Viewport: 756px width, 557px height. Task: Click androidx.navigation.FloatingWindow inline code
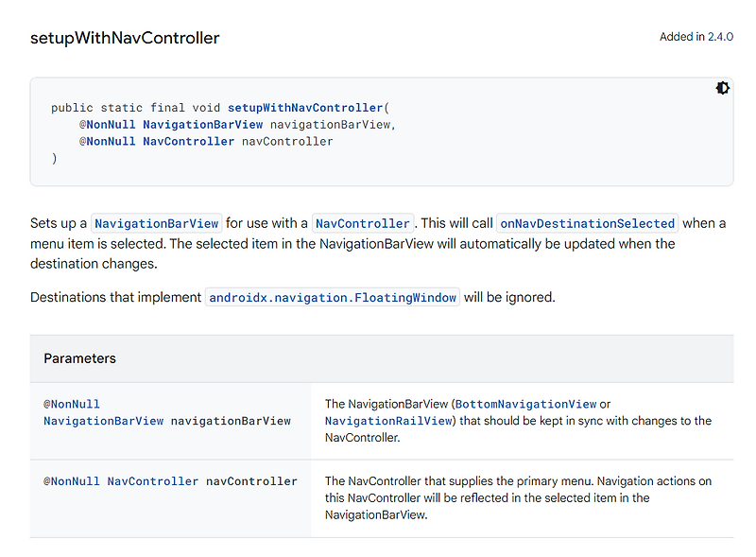click(333, 298)
